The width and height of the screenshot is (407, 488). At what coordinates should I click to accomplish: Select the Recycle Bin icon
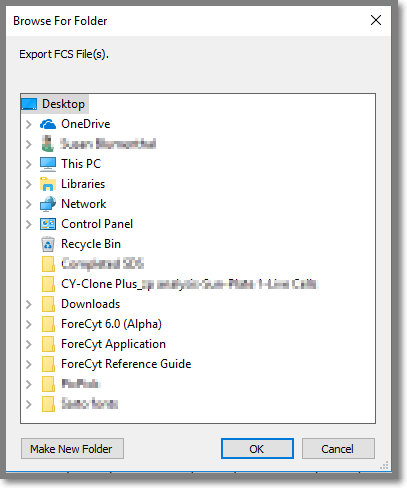[48, 244]
